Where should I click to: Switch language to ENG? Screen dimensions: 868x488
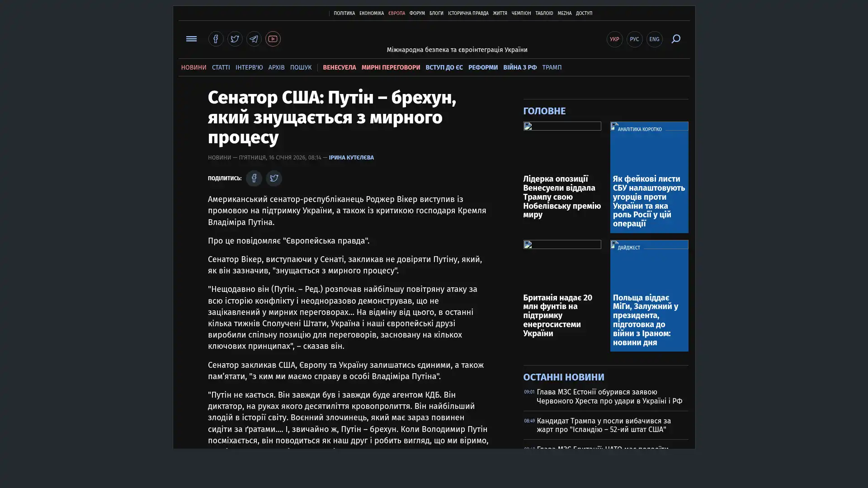point(654,39)
